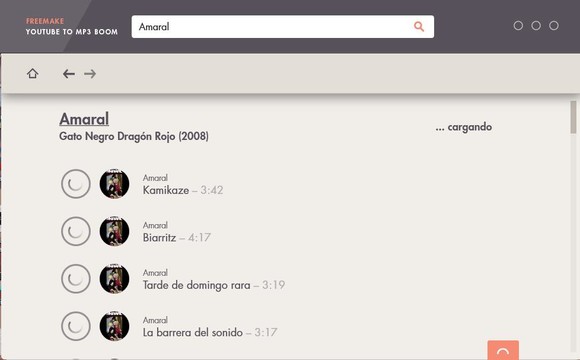The width and height of the screenshot is (580, 360).
Task: Select the Kamikaze track title
Action: point(166,190)
